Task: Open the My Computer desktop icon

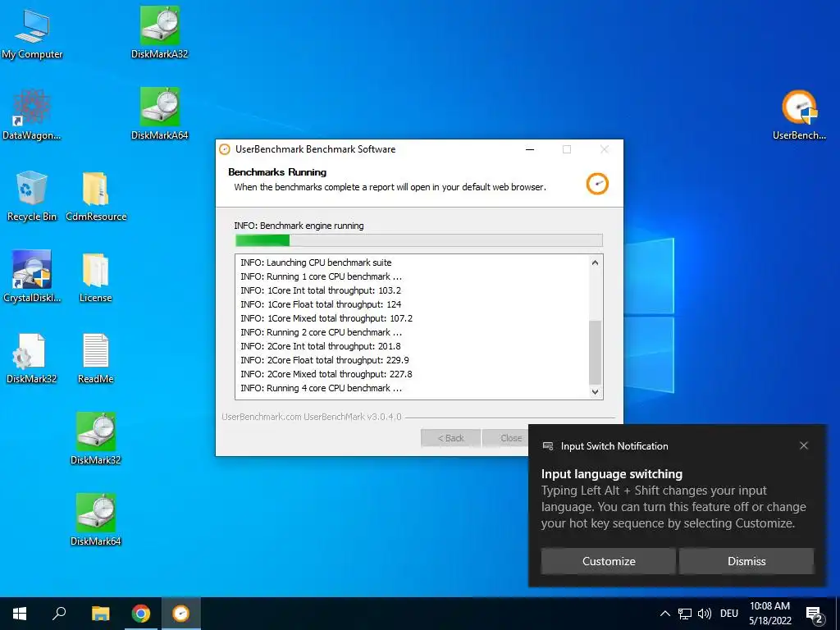Action: click(32, 33)
